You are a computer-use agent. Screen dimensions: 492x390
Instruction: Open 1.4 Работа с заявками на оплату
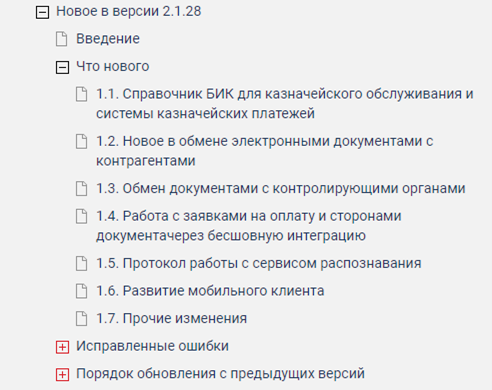tap(249, 226)
